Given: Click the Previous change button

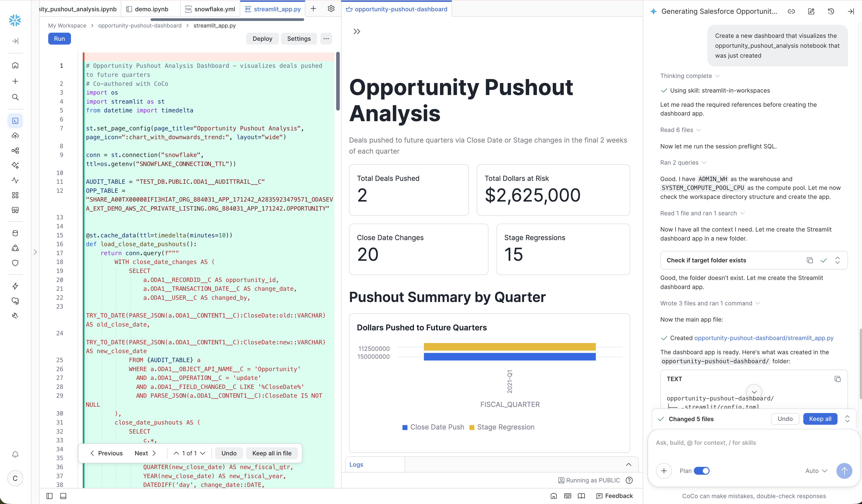Looking at the screenshot, I should point(106,453).
